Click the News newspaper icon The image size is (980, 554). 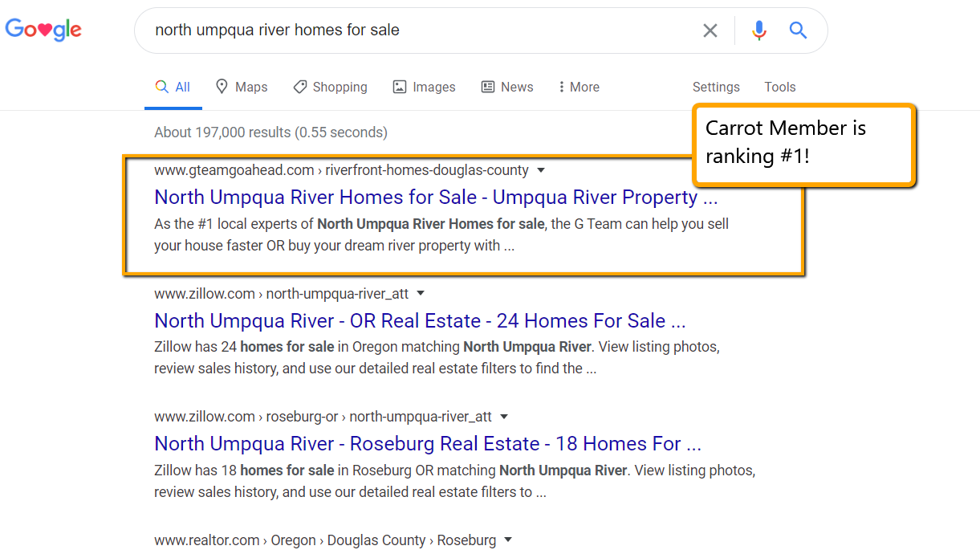pyautogui.click(x=487, y=87)
